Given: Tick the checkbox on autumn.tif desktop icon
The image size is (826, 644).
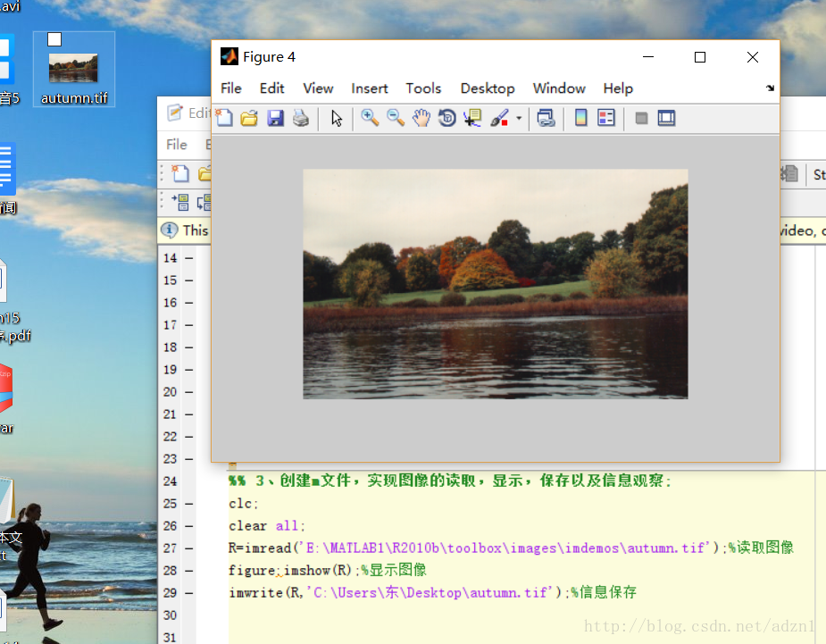Looking at the screenshot, I should pos(54,39).
